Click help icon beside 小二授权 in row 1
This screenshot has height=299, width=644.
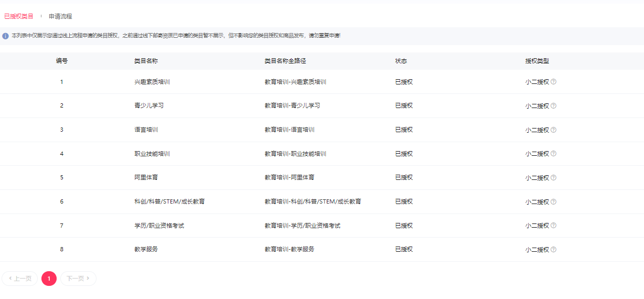point(553,82)
